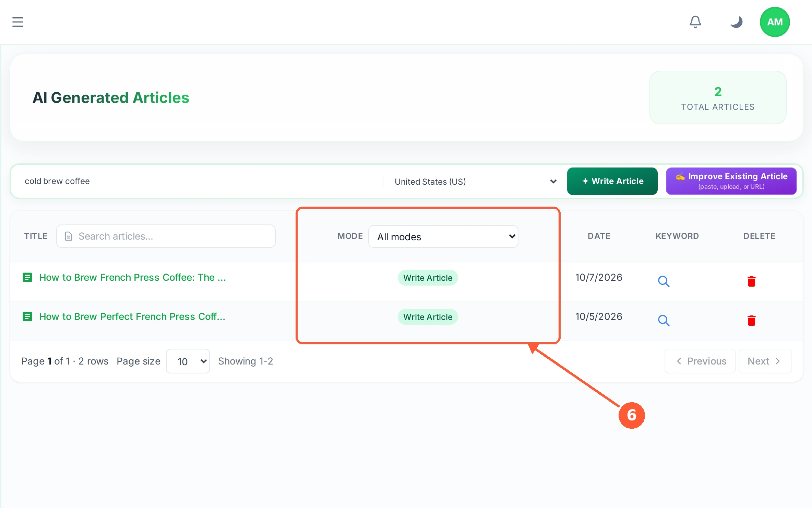
Task: Toggle dark mode with moon icon
Action: click(736, 22)
